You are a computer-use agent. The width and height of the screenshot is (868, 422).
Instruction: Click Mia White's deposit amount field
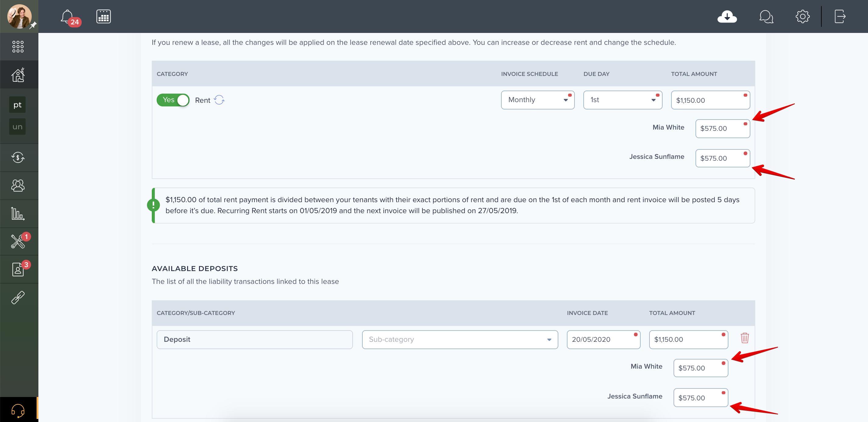click(701, 368)
